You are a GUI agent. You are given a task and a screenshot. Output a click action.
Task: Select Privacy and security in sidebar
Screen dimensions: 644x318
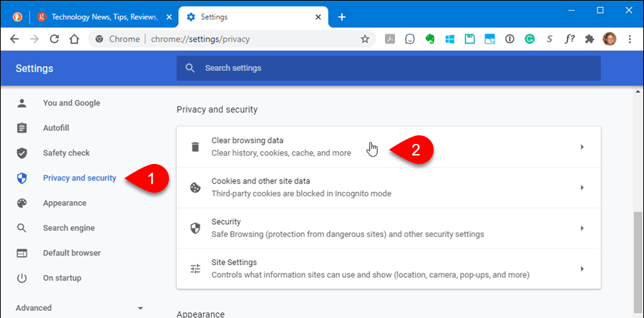coord(79,178)
